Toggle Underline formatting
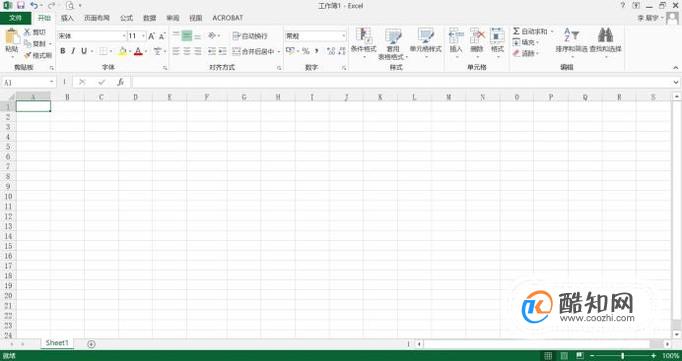Viewport: 682px width, 361px height. pyautogui.click(x=84, y=51)
